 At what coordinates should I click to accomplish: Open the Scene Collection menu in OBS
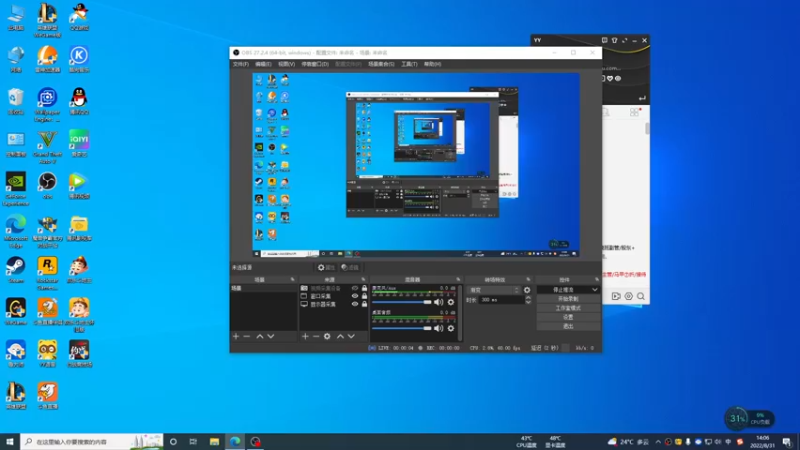click(x=381, y=64)
